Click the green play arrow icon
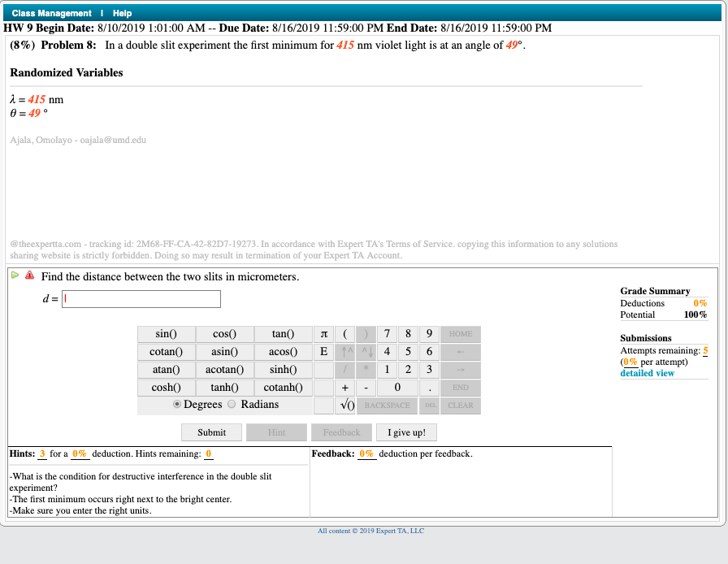This screenshot has width=728, height=564. (x=15, y=275)
